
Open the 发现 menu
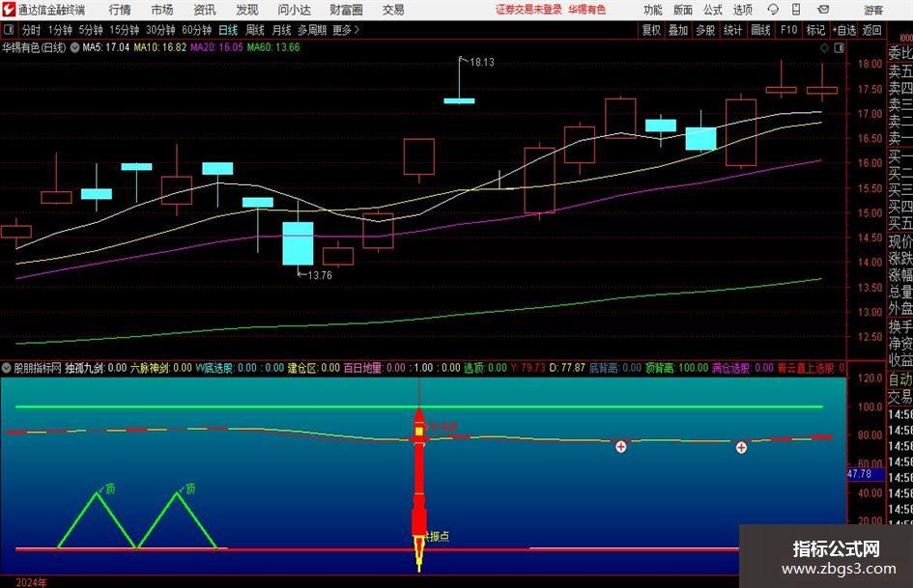tap(247, 10)
